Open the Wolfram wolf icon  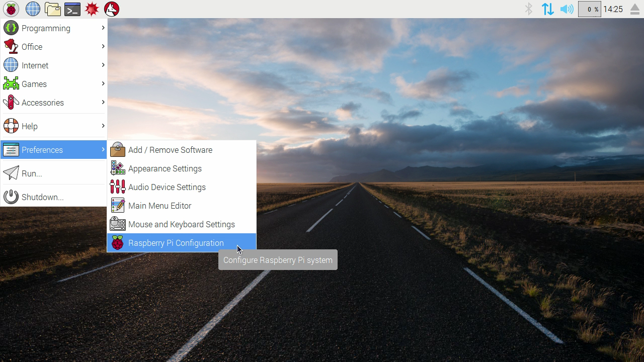coord(111,9)
